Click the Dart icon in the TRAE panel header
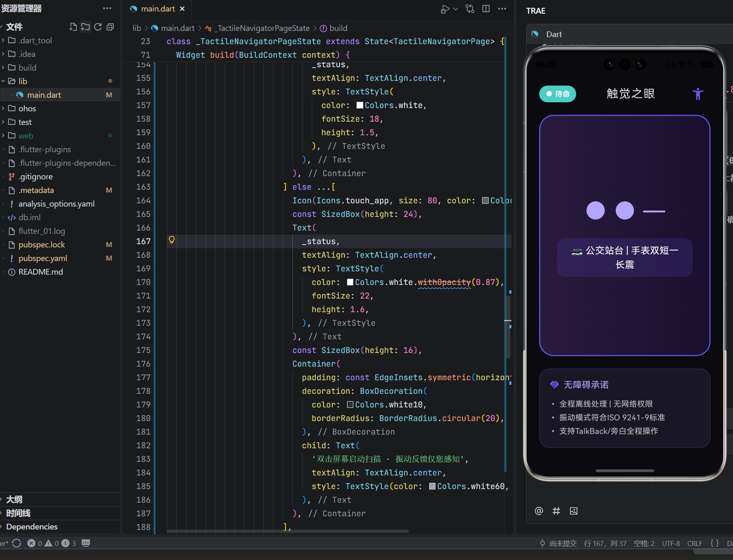733x560 pixels. [535, 34]
